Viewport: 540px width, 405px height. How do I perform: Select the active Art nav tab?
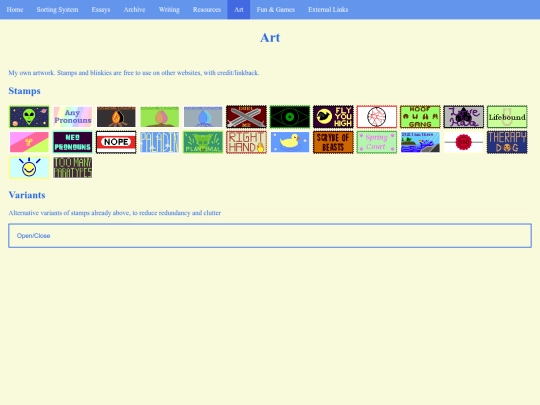click(x=239, y=10)
